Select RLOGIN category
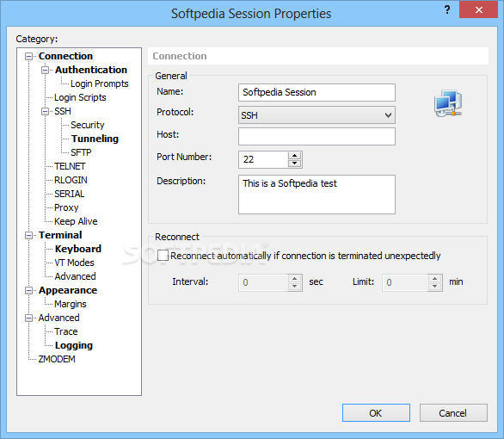 pyautogui.click(x=71, y=180)
